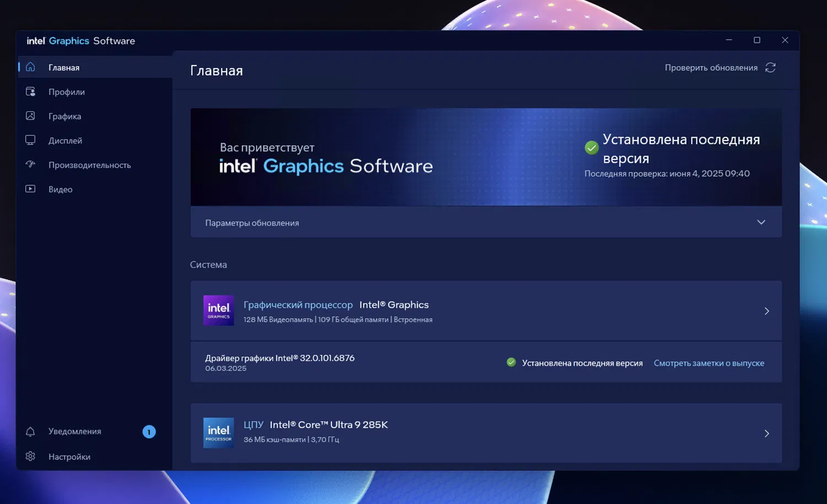Click the Последняя проверка timestamp text
827x504 pixels.
pyautogui.click(x=667, y=173)
